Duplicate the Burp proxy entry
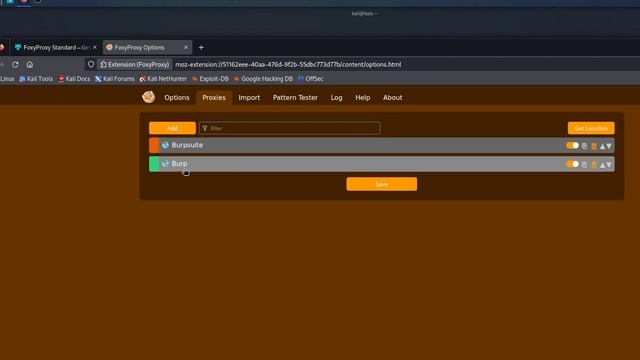The image size is (640, 360). tap(584, 164)
